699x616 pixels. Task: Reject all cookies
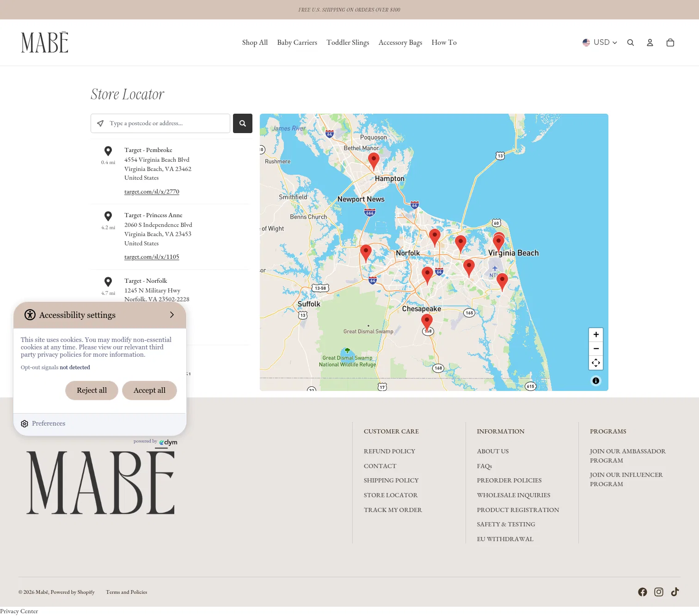point(92,390)
